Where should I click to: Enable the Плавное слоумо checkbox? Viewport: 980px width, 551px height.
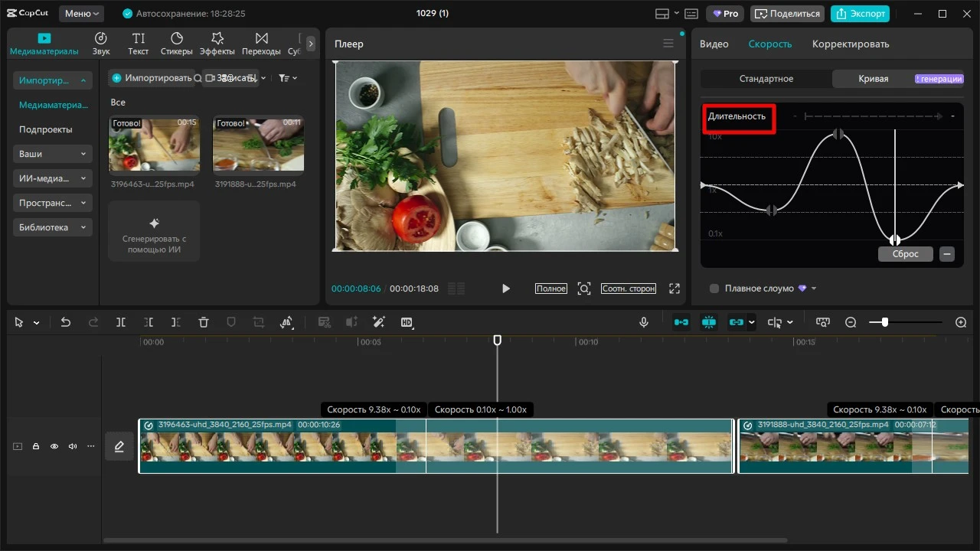(714, 289)
